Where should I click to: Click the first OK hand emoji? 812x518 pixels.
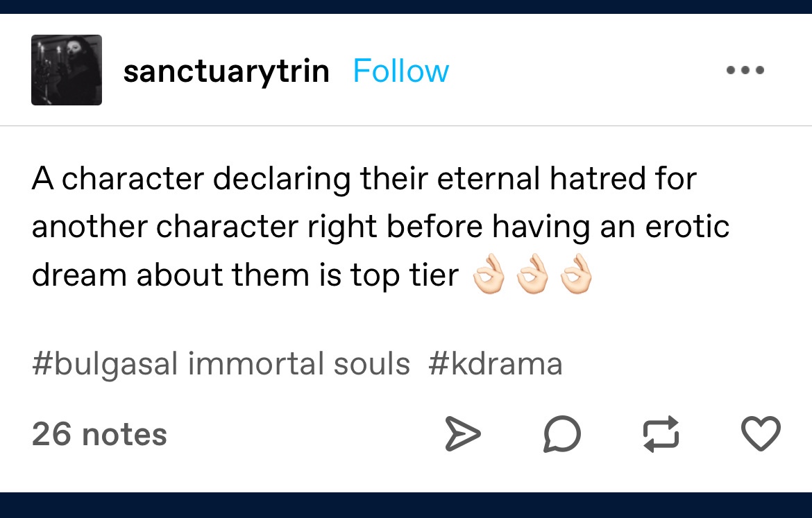coord(489,277)
